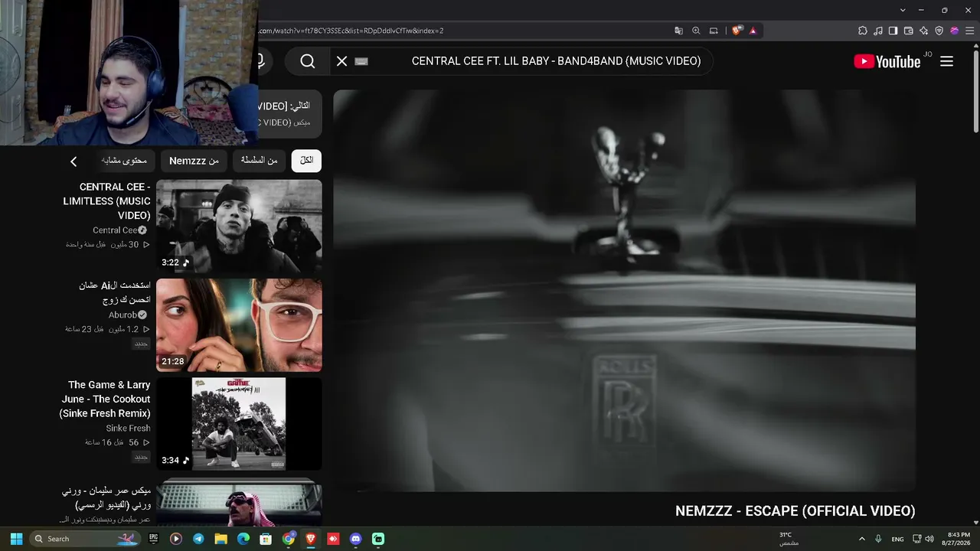Open the Brave Rewards triangle icon
This screenshot has height=551, width=980.
click(753, 31)
